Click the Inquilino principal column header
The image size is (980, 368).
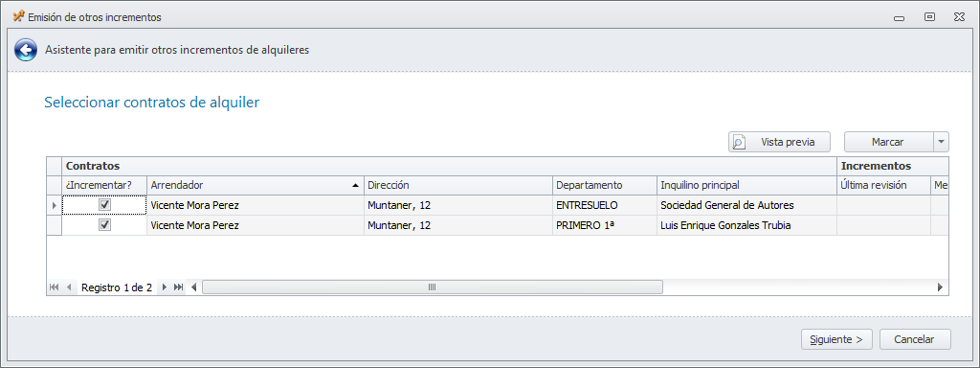click(746, 185)
